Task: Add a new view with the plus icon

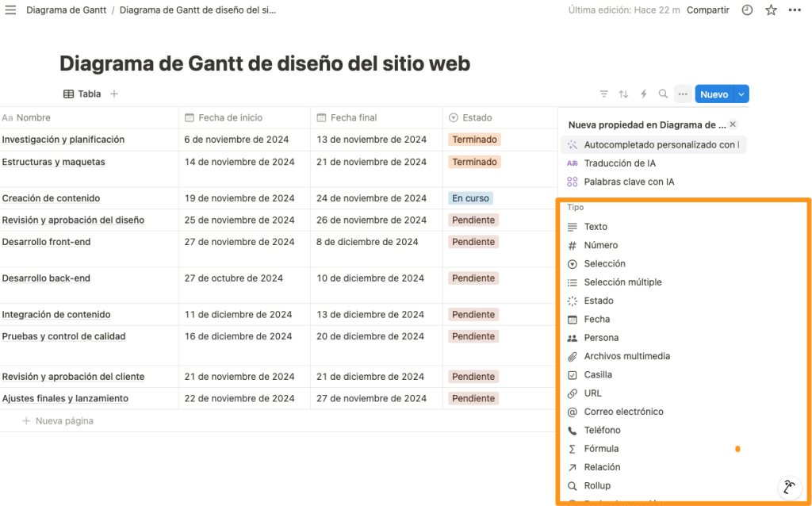Action: [x=114, y=93]
